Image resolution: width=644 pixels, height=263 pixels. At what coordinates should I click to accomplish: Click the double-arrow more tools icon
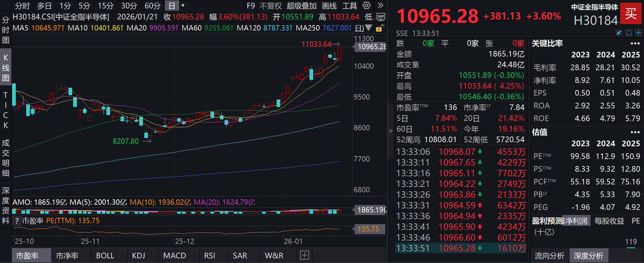tap(380, 6)
